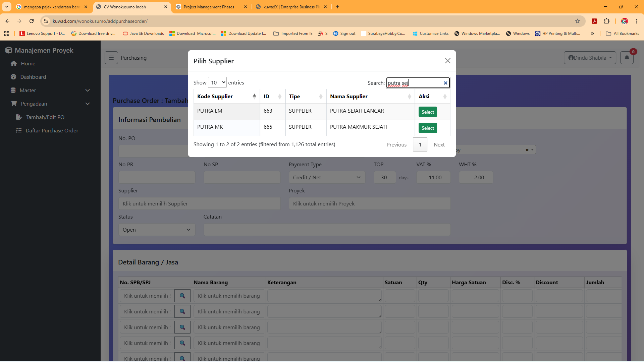Bookmark this page with star icon
Viewport: 644px width, 362px height.
[578, 21]
